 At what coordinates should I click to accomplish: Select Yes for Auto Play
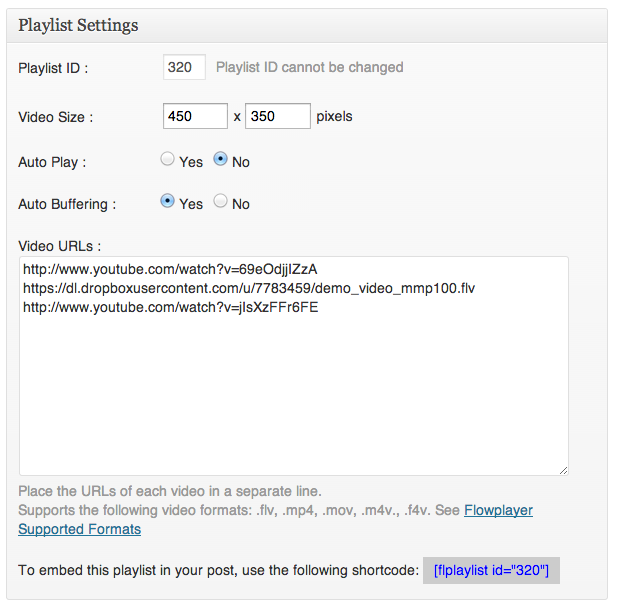tap(167, 159)
